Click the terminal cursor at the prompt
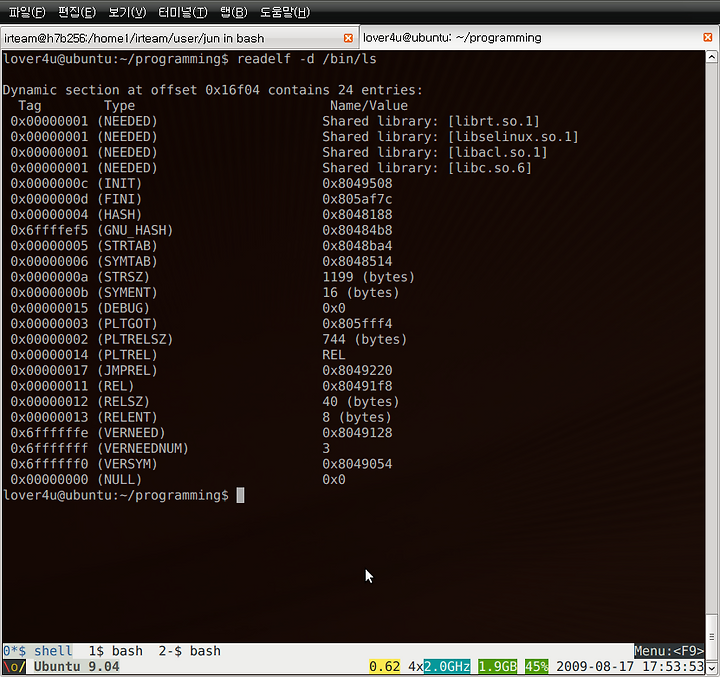This screenshot has height=677, width=720. point(240,496)
